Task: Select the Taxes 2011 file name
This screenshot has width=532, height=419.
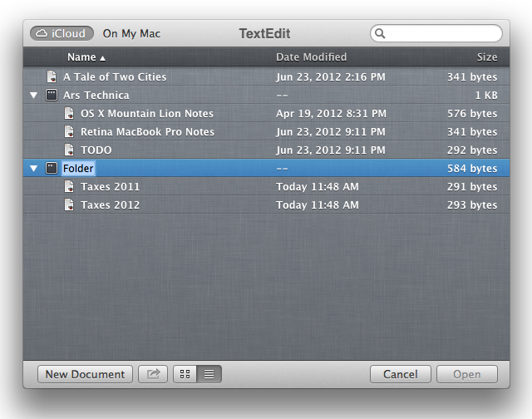Action: [111, 187]
